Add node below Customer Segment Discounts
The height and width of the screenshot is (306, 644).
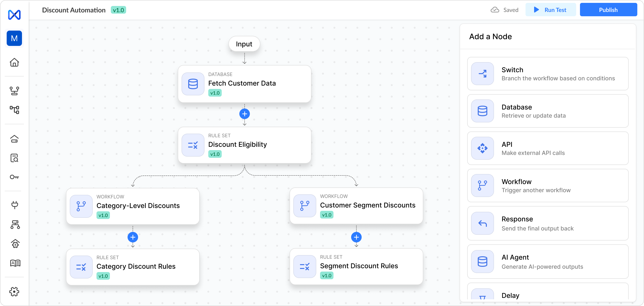click(356, 237)
